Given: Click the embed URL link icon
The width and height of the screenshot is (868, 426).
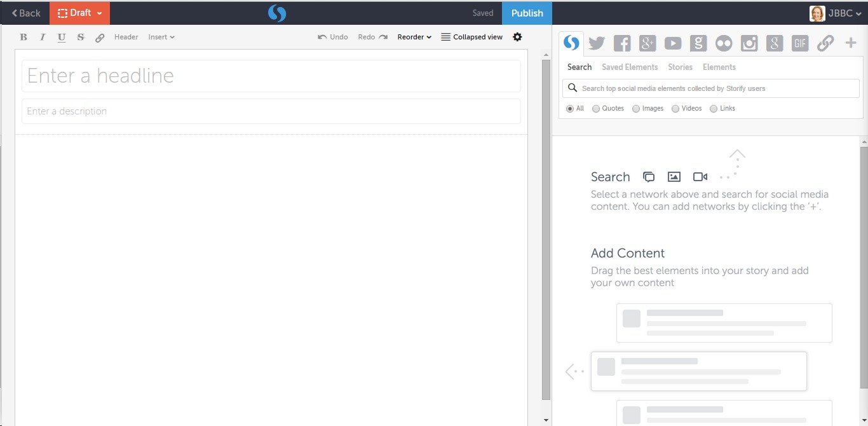Looking at the screenshot, I should (x=825, y=43).
